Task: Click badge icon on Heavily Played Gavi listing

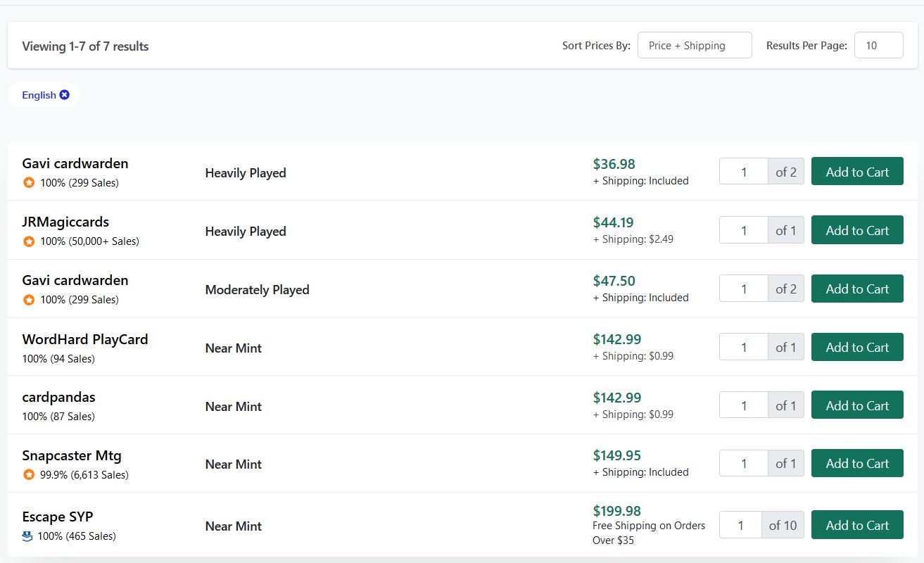Action: pyautogui.click(x=29, y=183)
